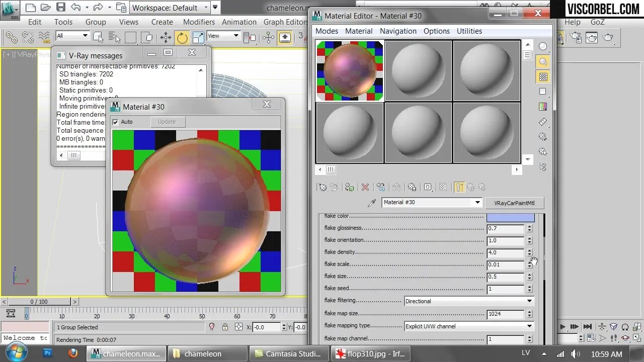This screenshot has width=644, height=362.
Task: Choose the Select Object arrow tool
Action: point(98,37)
